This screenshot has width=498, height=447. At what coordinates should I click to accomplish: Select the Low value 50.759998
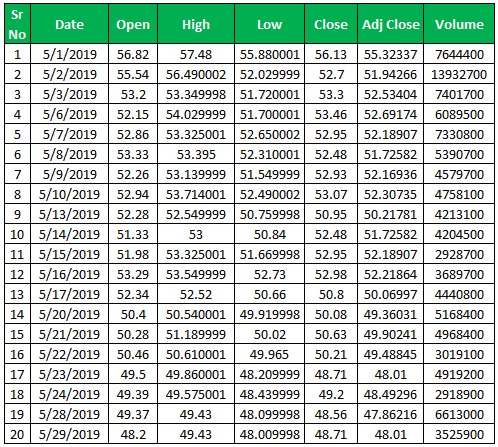click(x=269, y=214)
